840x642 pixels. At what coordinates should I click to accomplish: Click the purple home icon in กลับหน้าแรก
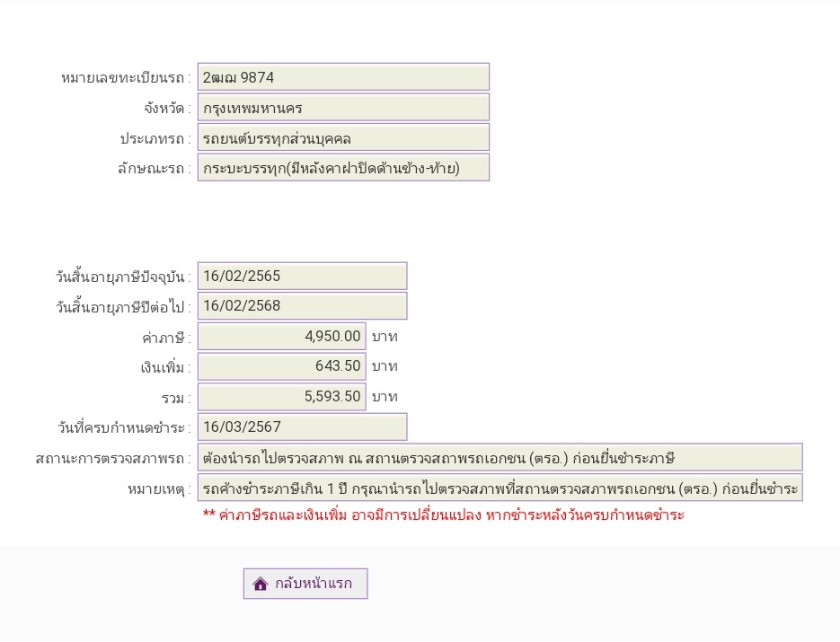click(261, 584)
